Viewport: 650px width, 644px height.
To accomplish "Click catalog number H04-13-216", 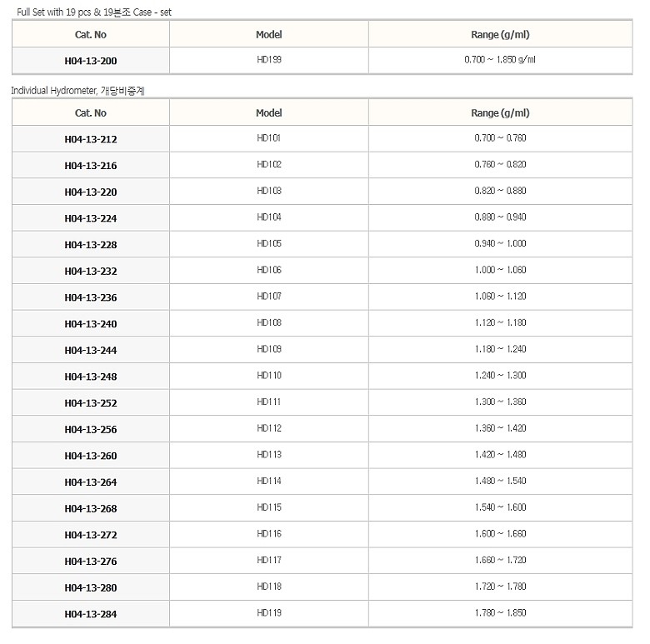I will 91,166.
